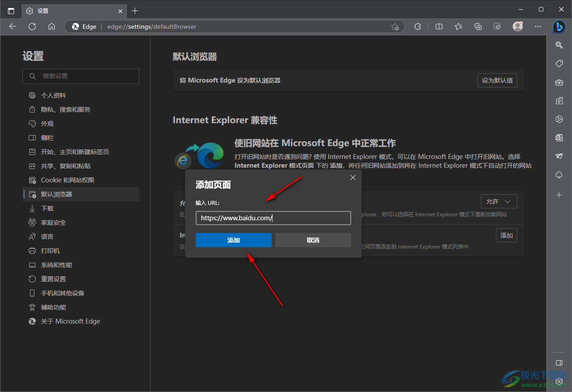
Task: Open 语言 settings section
Action: tap(81, 237)
